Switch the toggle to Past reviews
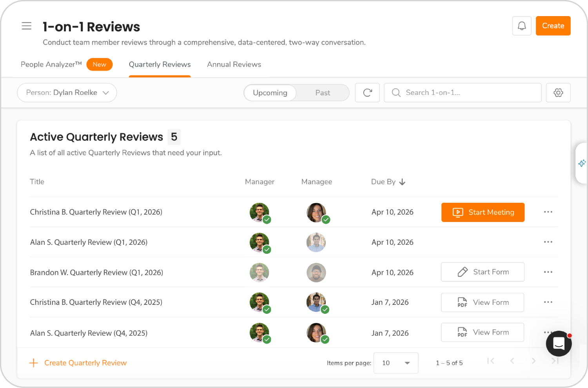Screen dimensions: 588x388 click(323, 93)
